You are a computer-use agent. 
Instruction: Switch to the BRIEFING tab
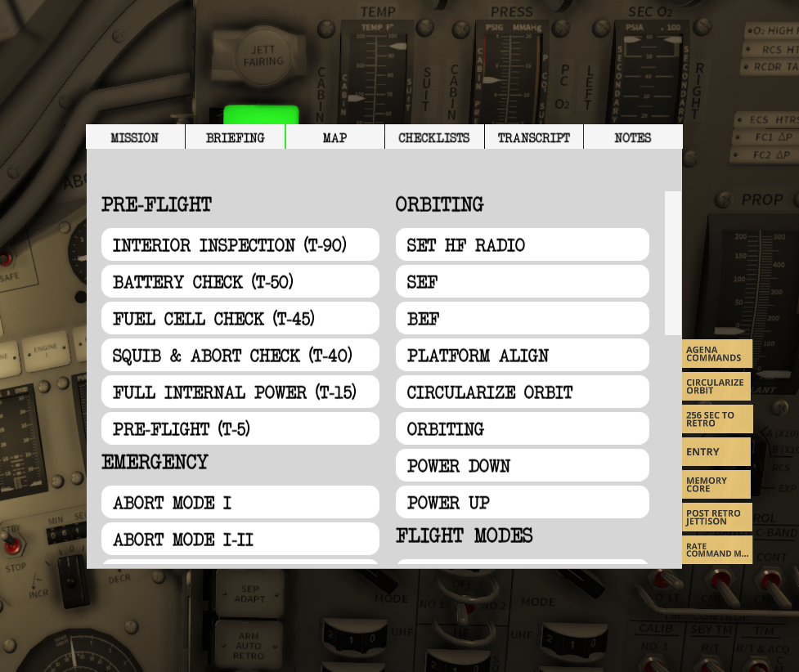[235, 137]
